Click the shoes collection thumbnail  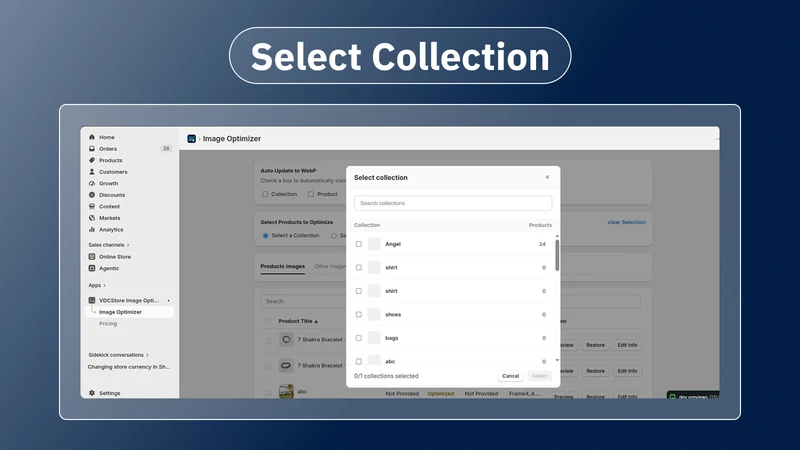374,314
